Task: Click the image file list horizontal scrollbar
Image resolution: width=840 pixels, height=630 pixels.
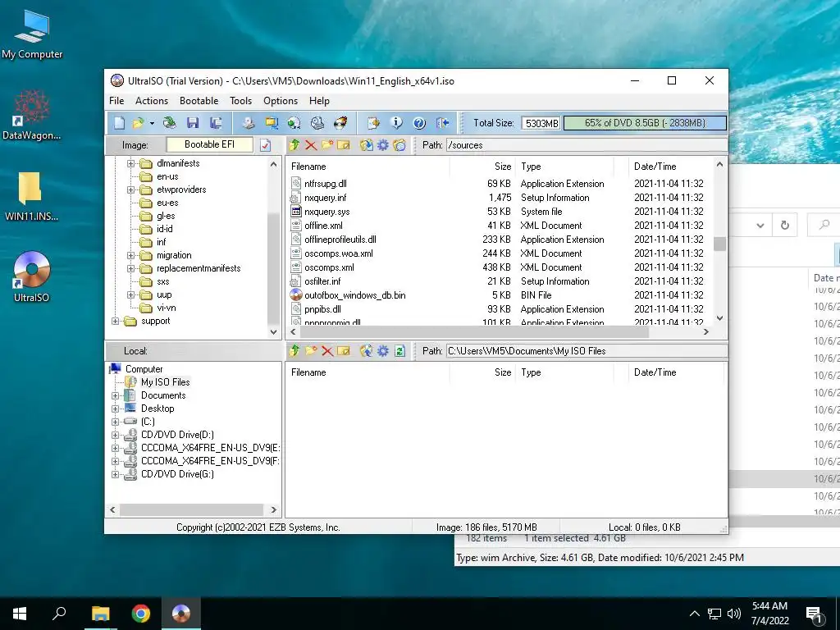Action: (x=473, y=332)
